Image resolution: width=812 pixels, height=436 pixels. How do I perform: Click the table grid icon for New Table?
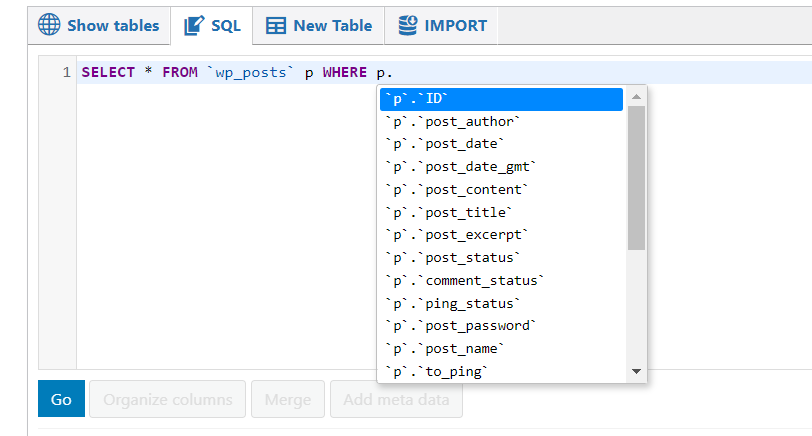[x=276, y=25]
